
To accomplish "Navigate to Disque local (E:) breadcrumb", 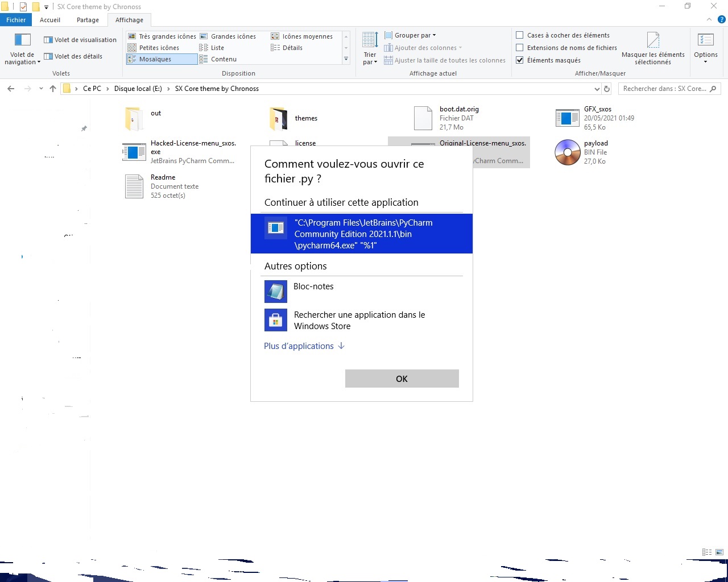I will (138, 89).
